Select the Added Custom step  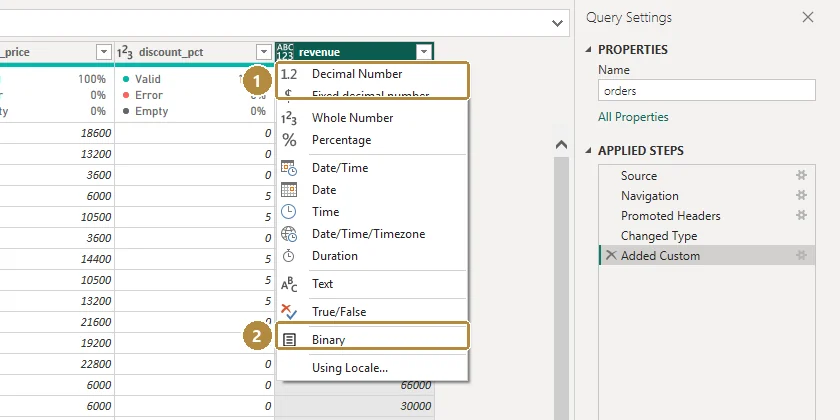(x=707, y=256)
